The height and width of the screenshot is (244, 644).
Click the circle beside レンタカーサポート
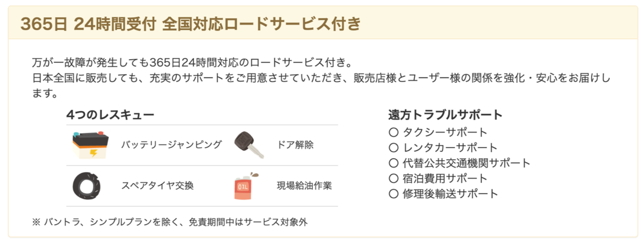393,148
